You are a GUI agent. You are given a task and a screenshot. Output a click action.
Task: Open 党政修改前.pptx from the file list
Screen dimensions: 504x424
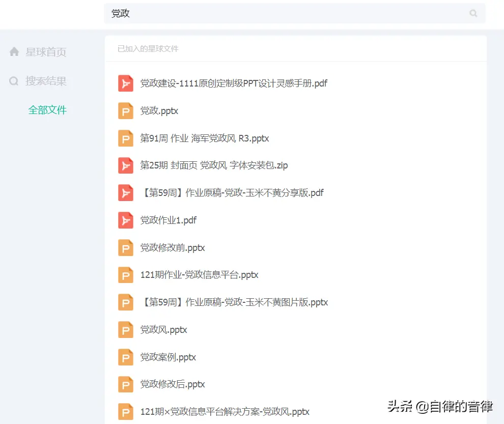pyautogui.click(x=173, y=247)
